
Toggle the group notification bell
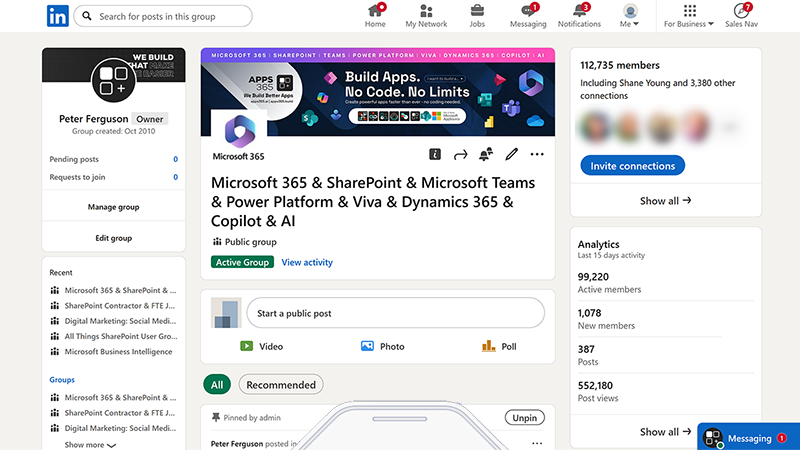486,154
